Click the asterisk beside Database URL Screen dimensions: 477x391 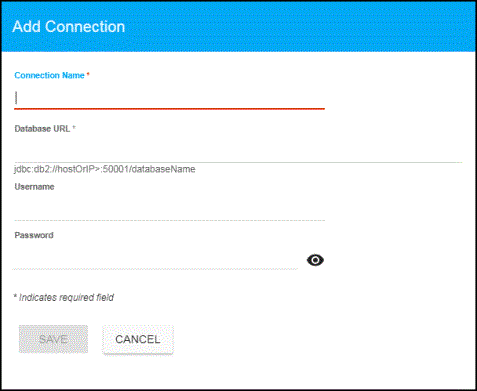click(74, 127)
